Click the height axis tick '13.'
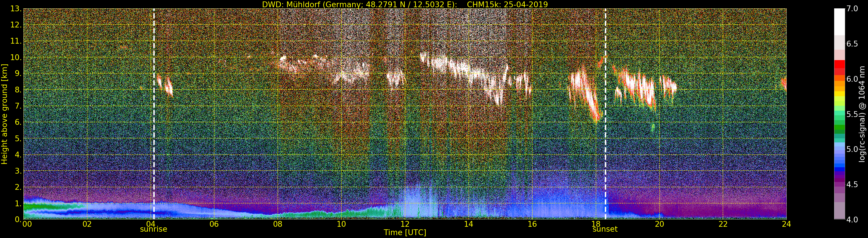This screenshot has width=868, height=238. click(x=16, y=9)
